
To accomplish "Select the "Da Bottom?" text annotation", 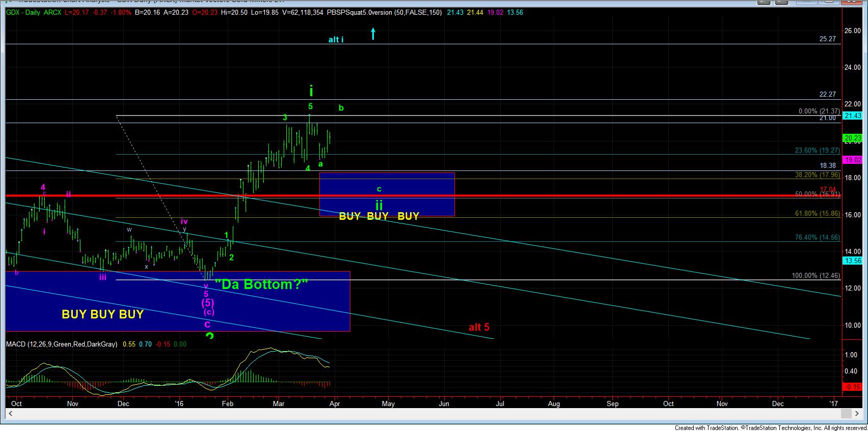I will pos(264,284).
